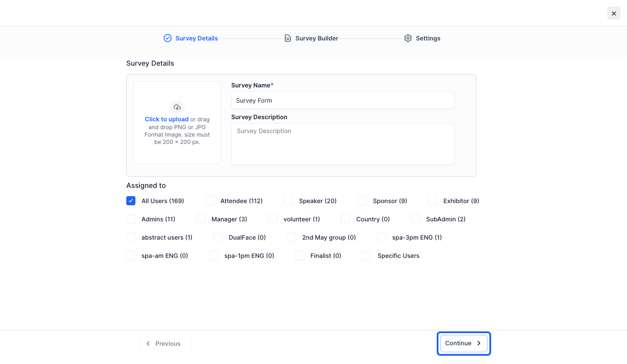Viewport: 627px width, 364px height.
Task: Go to the Settings step
Action: point(422,38)
